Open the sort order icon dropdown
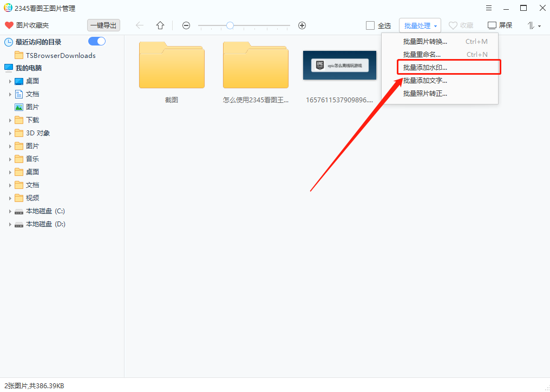 [534, 25]
